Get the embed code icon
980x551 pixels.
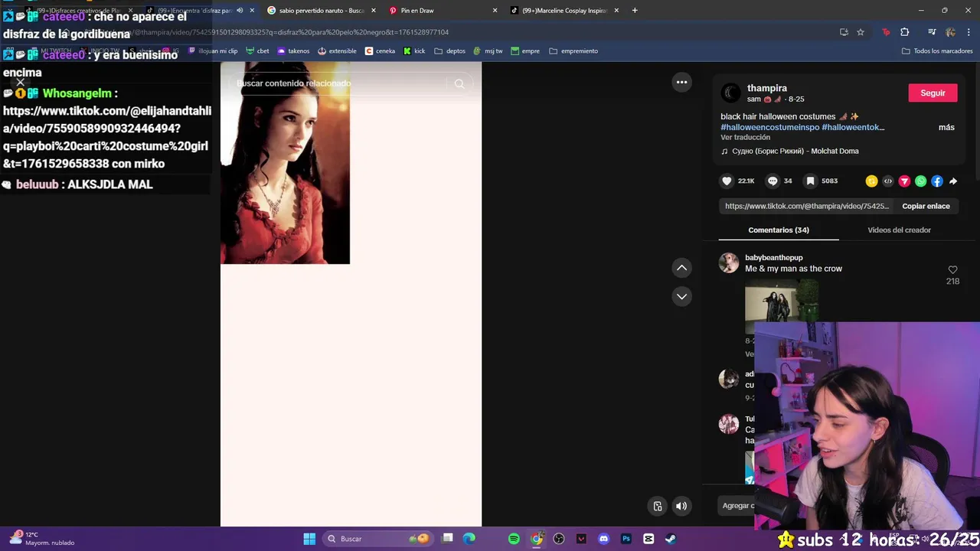pyautogui.click(x=888, y=181)
